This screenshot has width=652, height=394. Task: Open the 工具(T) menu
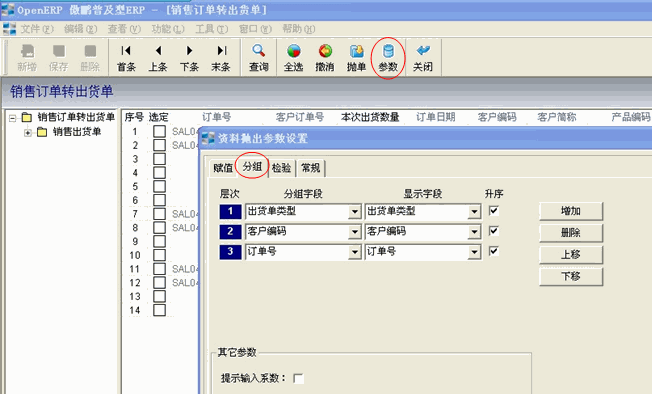pyautogui.click(x=211, y=29)
